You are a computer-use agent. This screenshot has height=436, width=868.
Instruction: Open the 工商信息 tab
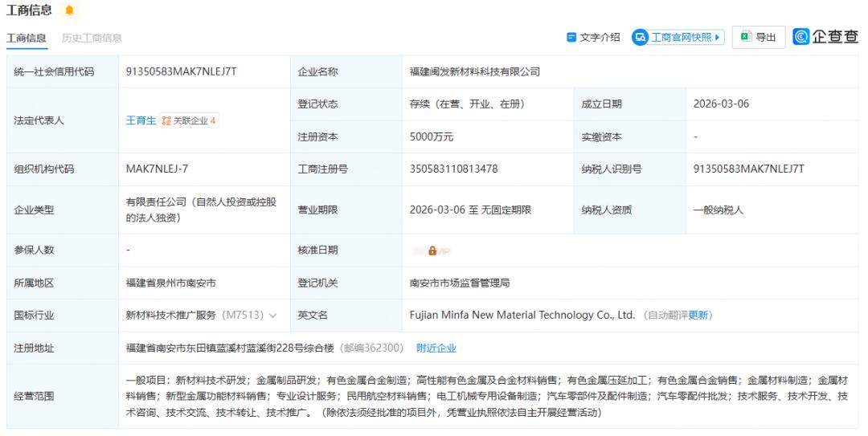[26, 39]
